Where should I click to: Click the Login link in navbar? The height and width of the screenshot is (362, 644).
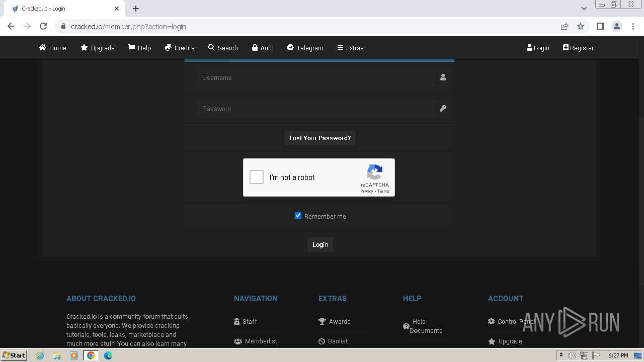tap(538, 48)
